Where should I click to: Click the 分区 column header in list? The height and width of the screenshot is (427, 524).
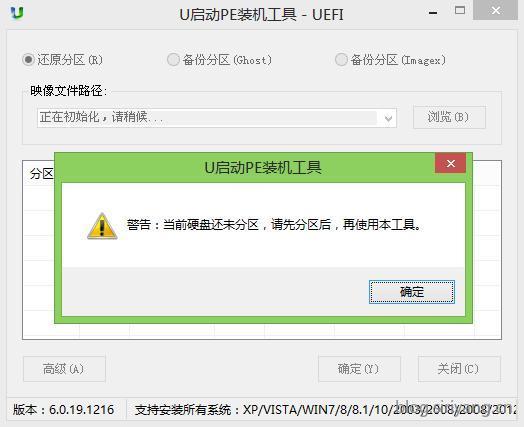[x=41, y=174]
